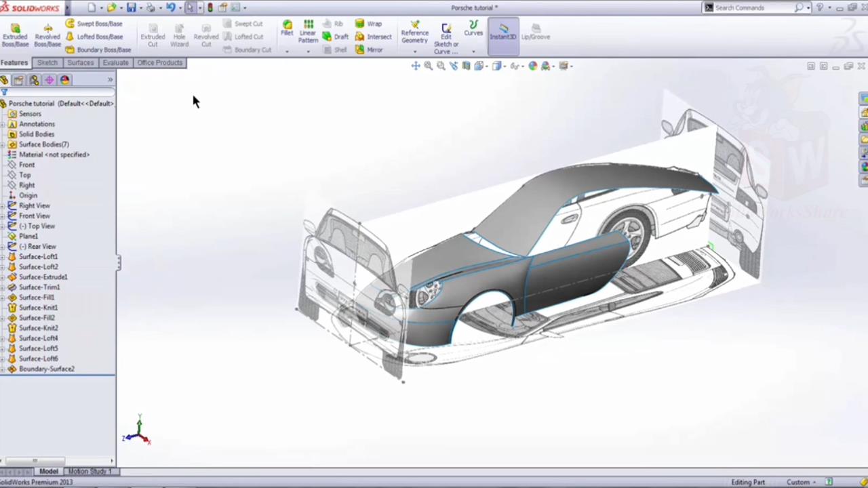Open the Help question mark icon
Image resolution: width=868 pixels, height=488 pixels.
(x=820, y=7)
